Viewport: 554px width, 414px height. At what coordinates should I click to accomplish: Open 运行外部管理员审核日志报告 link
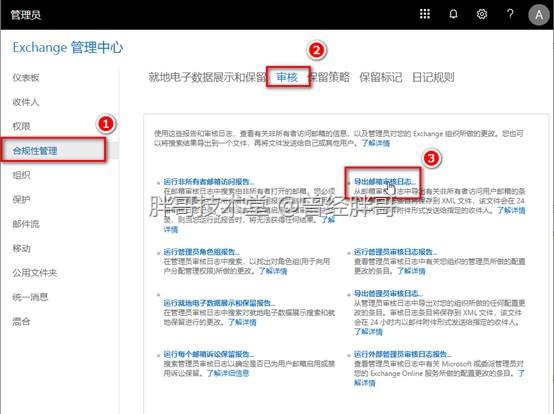(403, 354)
